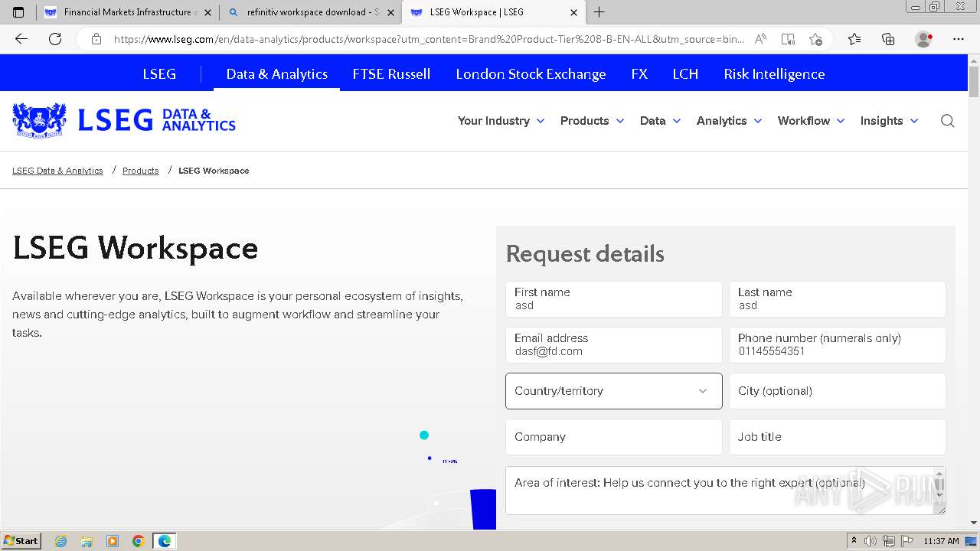Open Edge Settings and more menu
The height and width of the screenshot is (551, 980).
pos(959,39)
